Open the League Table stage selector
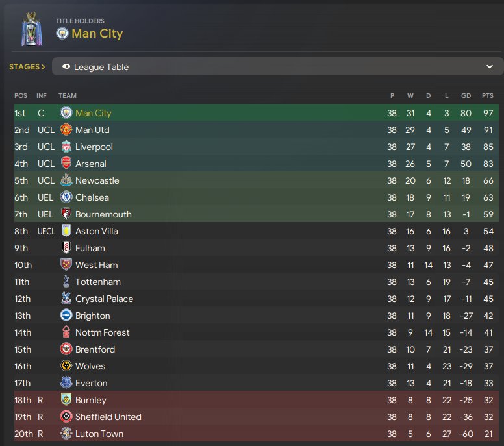The width and height of the screenshot is (504, 446). pos(277,66)
